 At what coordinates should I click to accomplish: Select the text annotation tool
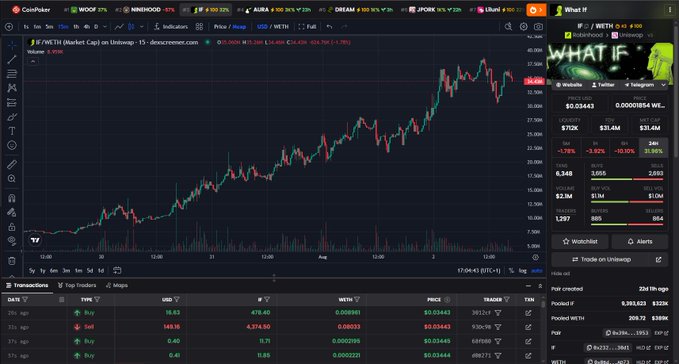[12, 131]
